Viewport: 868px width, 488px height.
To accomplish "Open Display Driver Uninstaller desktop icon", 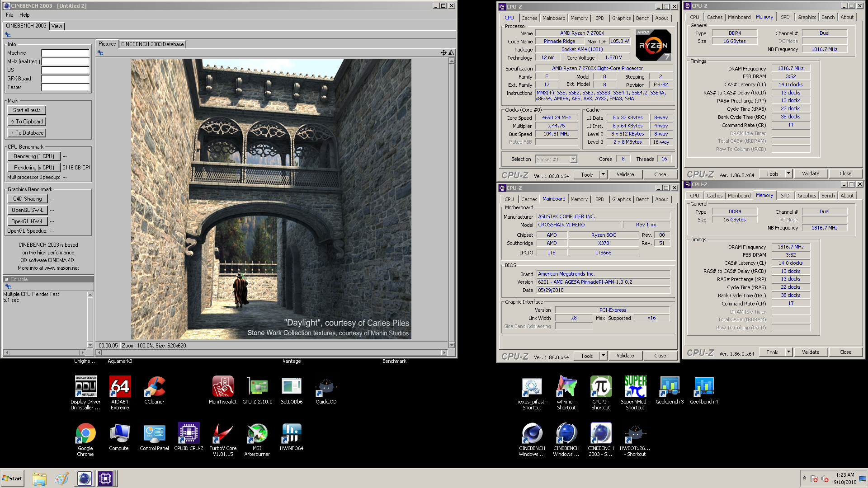I will [x=85, y=392].
